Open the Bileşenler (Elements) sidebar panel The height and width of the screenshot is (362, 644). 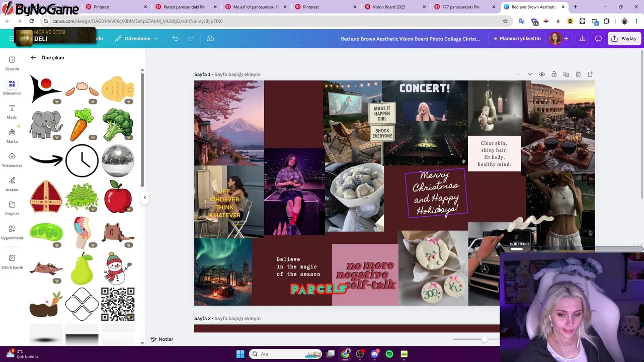click(12, 87)
